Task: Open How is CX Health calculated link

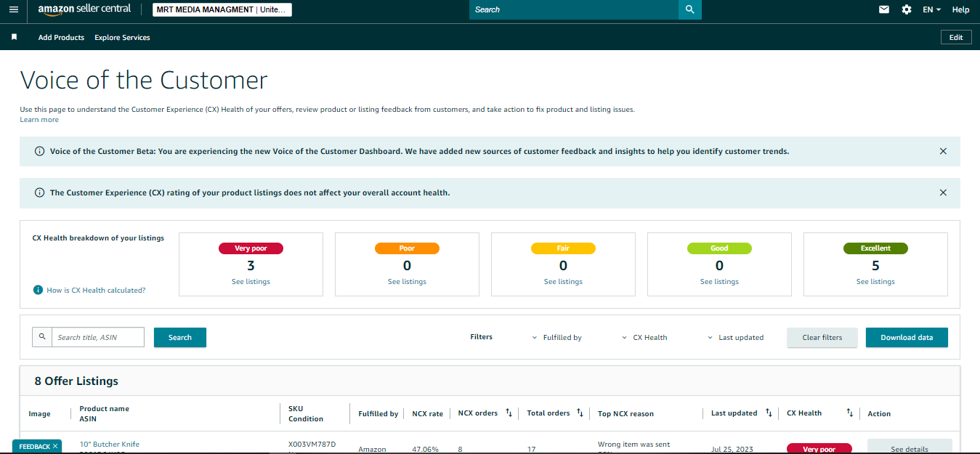Action: click(96, 290)
